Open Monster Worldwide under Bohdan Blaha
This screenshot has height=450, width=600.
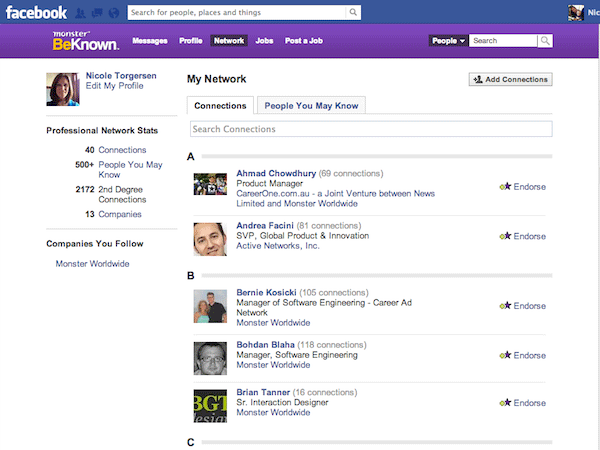point(273,365)
